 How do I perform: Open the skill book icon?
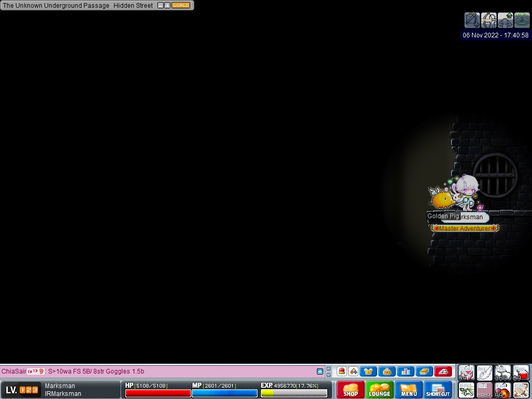point(424,371)
